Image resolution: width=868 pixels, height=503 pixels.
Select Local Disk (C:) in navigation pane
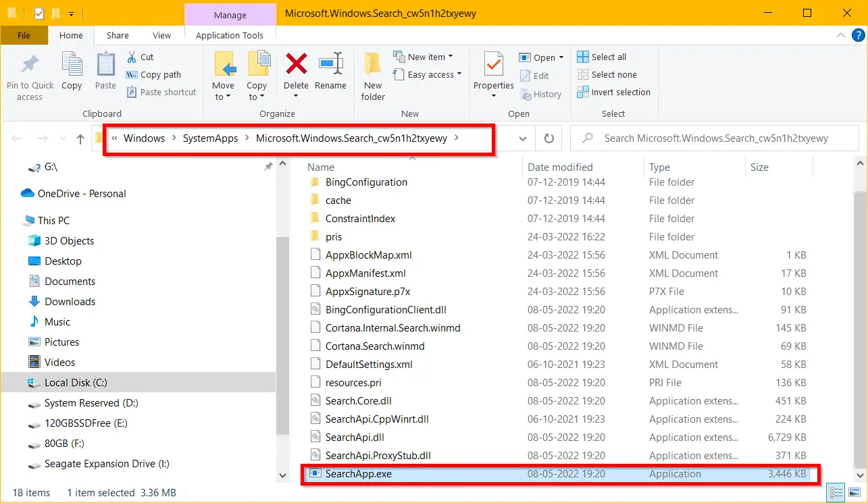coord(138,383)
